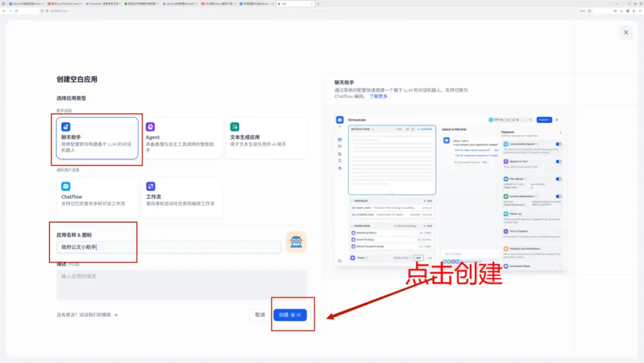This screenshot has height=363, width=644.
Task: Pick the Chatflow app type card
Action: pyautogui.click(x=97, y=198)
